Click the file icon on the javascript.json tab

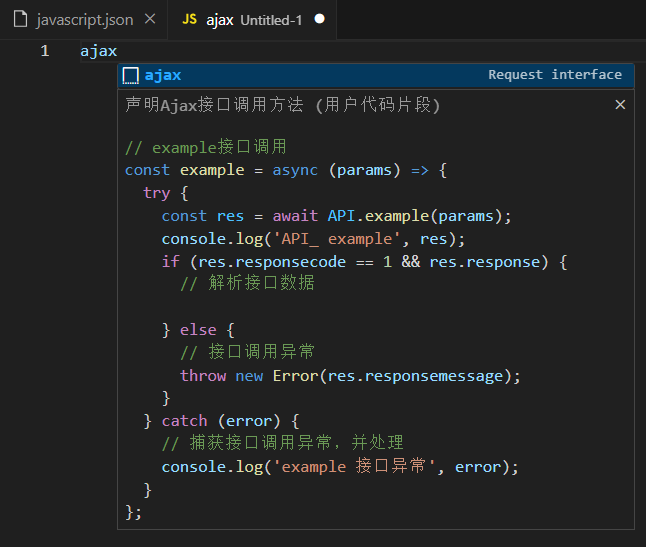21,19
